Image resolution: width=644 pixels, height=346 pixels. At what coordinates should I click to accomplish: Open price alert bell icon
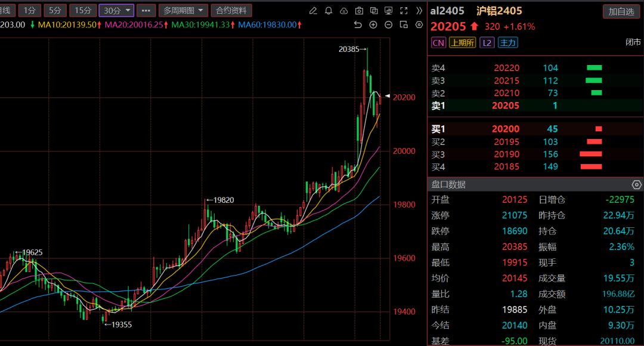(329, 11)
